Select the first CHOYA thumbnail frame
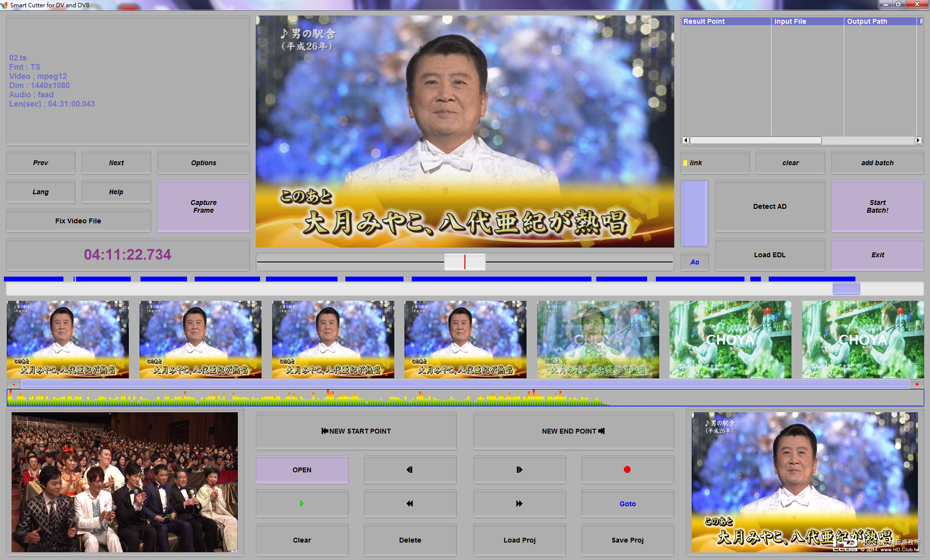The height and width of the screenshot is (560, 930). point(730,340)
